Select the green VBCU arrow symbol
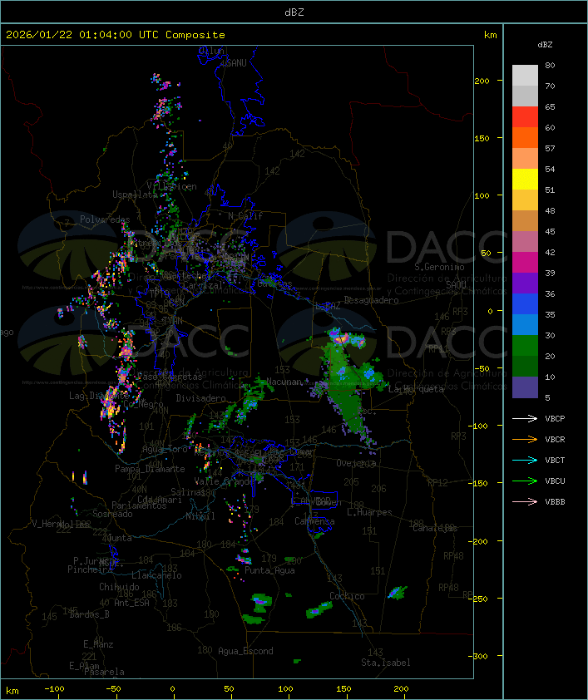This screenshot has height=700, width=588. [x=526, y=481]
